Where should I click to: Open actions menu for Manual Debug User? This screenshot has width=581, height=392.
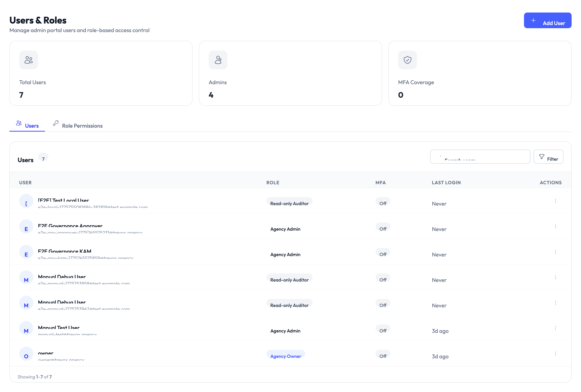tap(556, 277)
